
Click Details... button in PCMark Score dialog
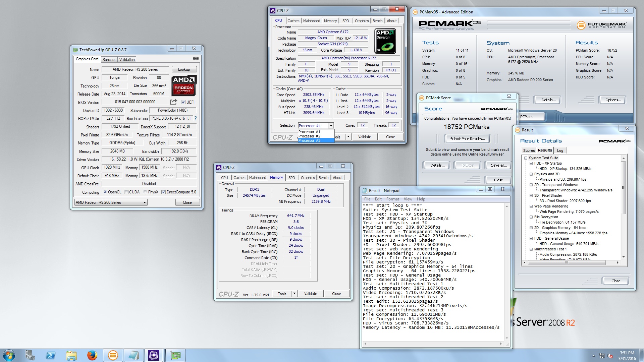[x=437, y=165]
